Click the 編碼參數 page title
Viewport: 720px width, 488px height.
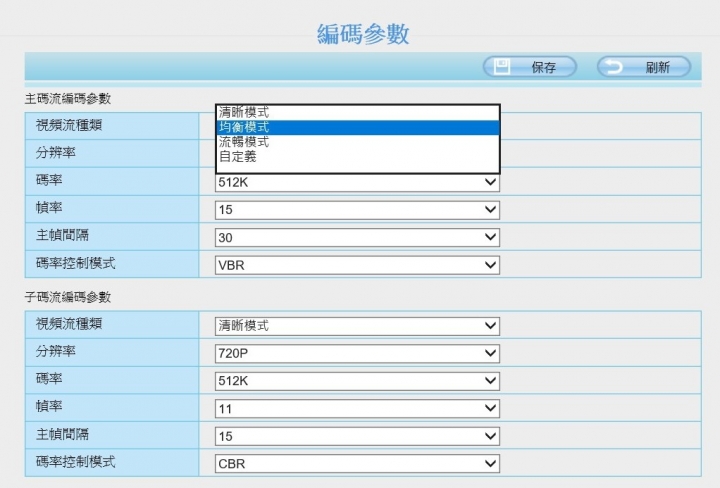tap(363, 34)
